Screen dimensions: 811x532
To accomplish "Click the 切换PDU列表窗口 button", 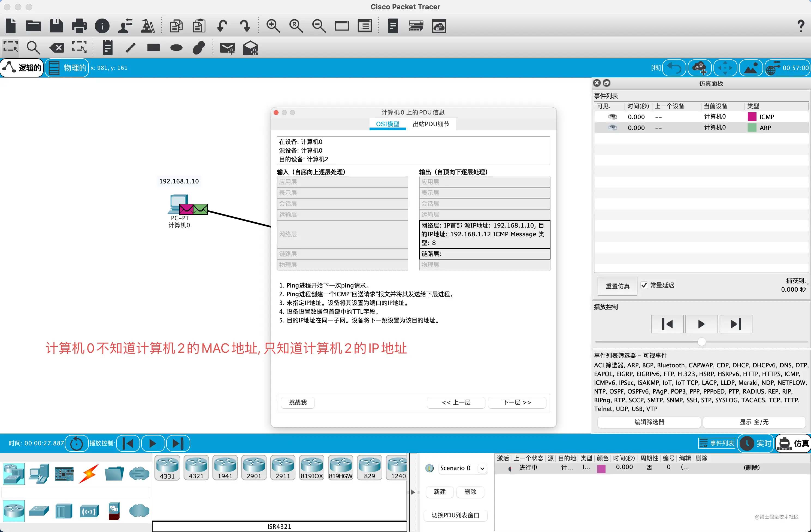I will pyautogui.click(x=455, y=515).
